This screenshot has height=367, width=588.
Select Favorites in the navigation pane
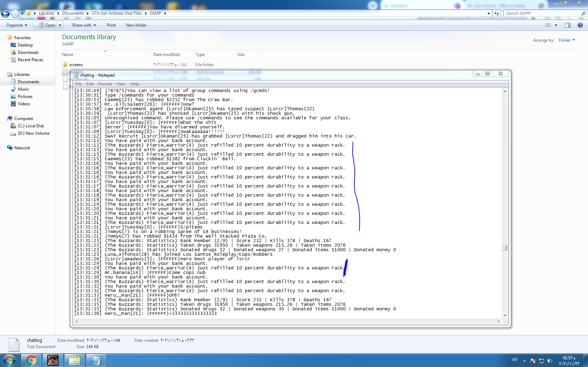pyautogui.click(x=22, y=38)
